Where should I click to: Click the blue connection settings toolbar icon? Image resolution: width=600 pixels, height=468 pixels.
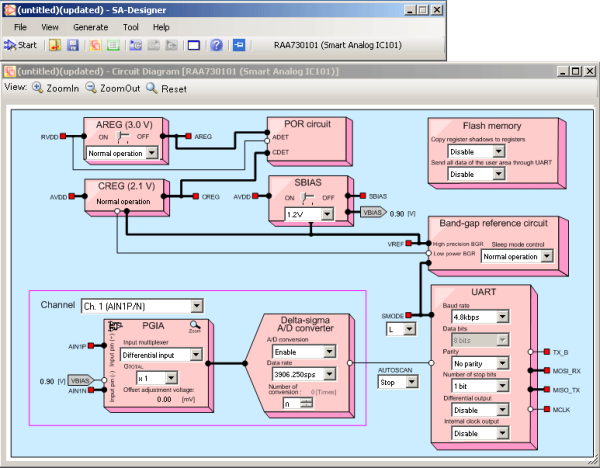click(x=239, y=45)
